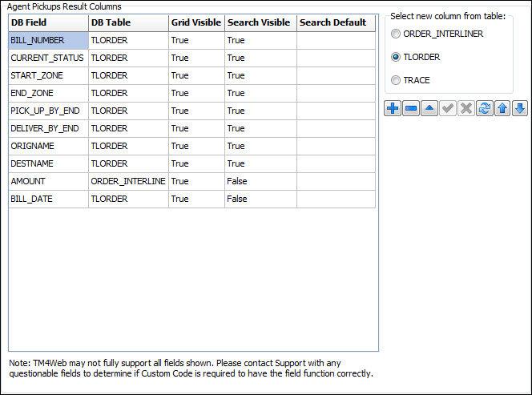Click Search Visible True in BILL_NUMBER row
Screen dimensions: 532x395
260,40
